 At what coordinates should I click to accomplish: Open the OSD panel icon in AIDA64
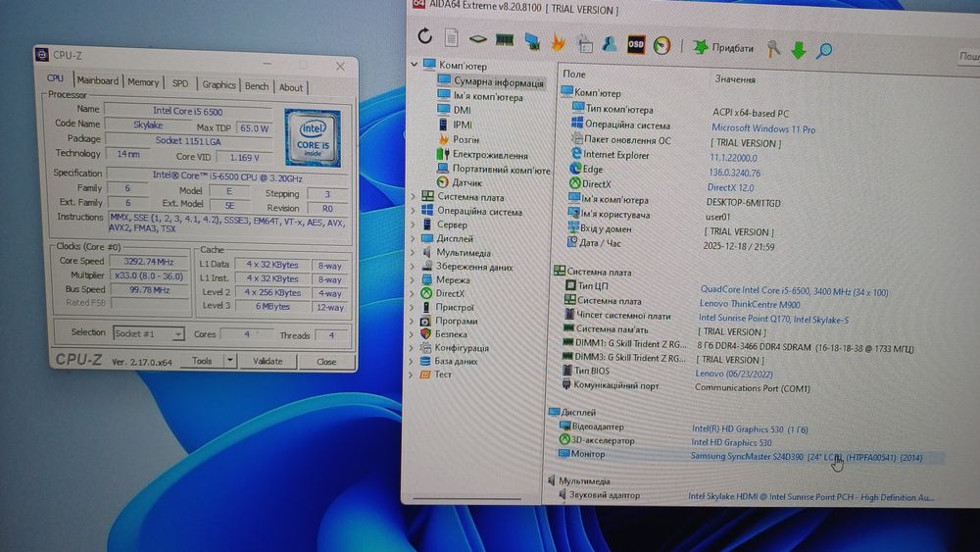636,44
